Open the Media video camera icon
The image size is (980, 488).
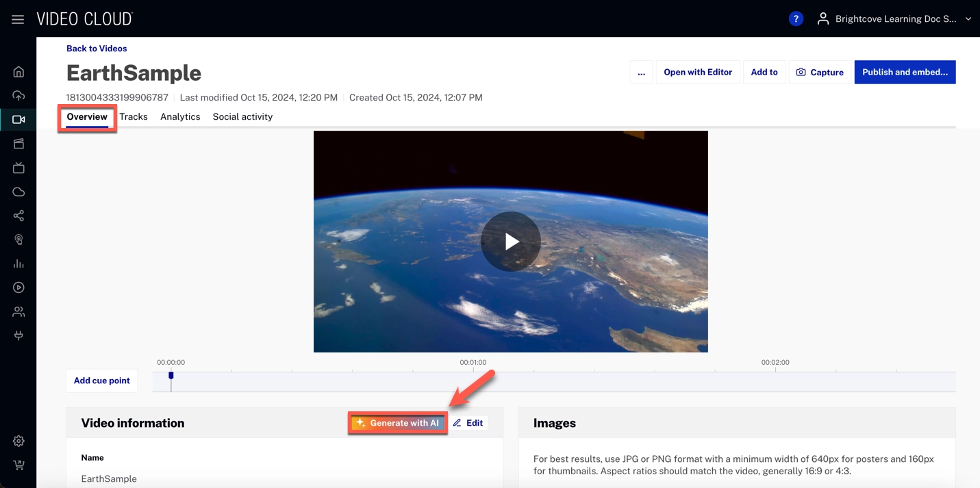click(18, 120)
